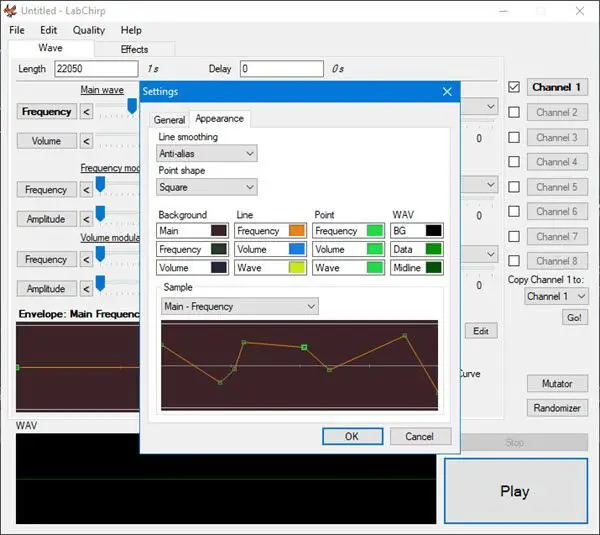Enable the Channel 2 checkbox
Image resolution: width=600 pixels, height=535 pixels.
(514, 112)
